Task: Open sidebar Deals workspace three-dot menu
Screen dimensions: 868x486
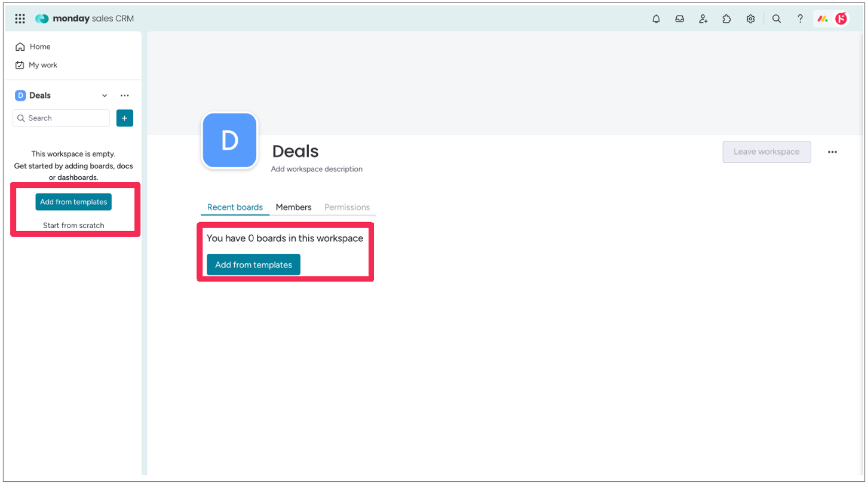Action: click(x=124, y=96)
